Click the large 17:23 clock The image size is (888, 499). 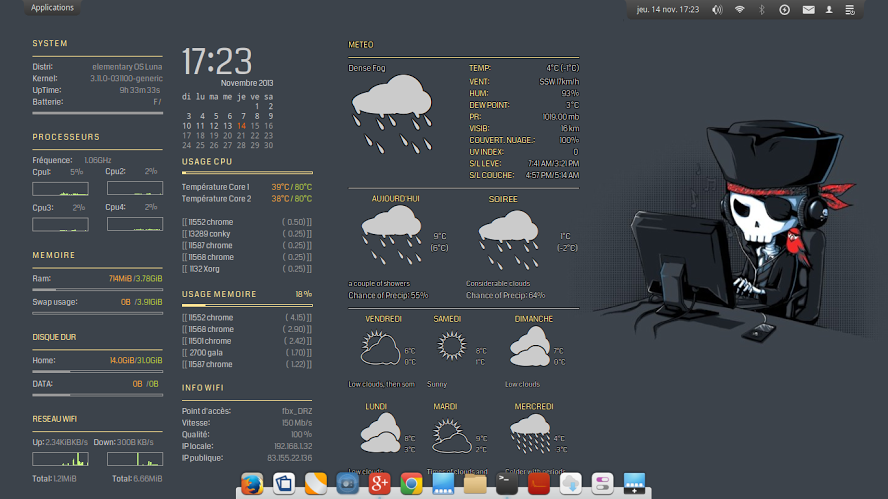tap(217, 61)
